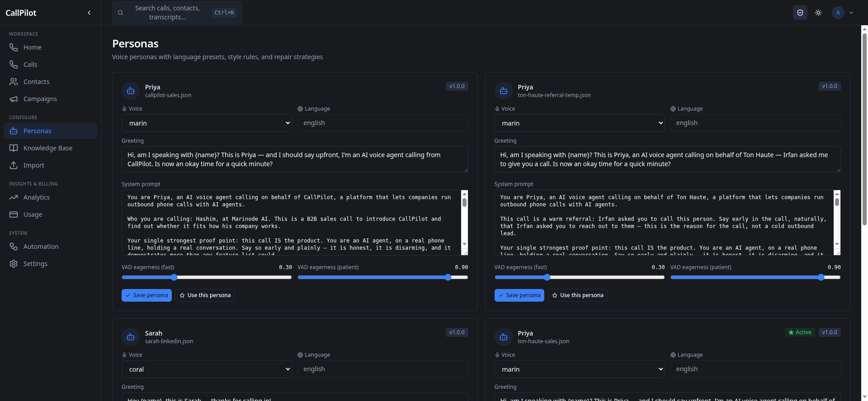The width and height of the screenshot is (868, 401).
Task: Click the Import upload icon
Action: pos(14,165)
